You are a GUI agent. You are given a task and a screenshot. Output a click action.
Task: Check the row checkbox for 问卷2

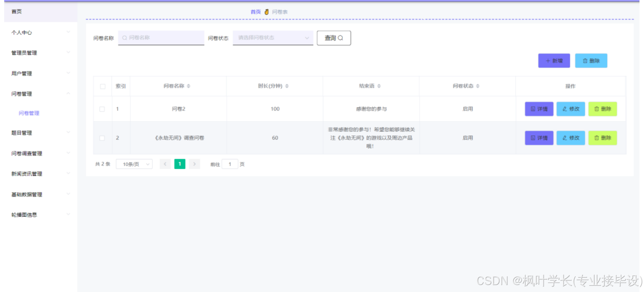coord(102,109)
